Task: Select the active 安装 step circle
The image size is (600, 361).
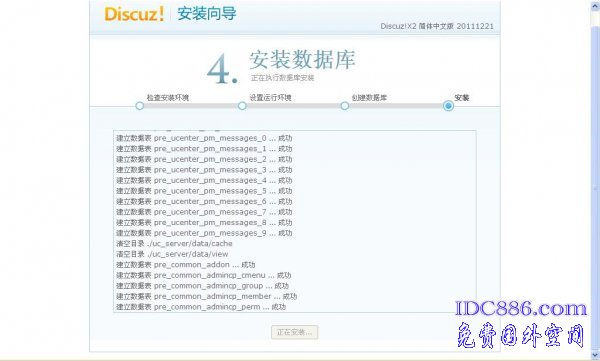Action: (x=448, y=106)
